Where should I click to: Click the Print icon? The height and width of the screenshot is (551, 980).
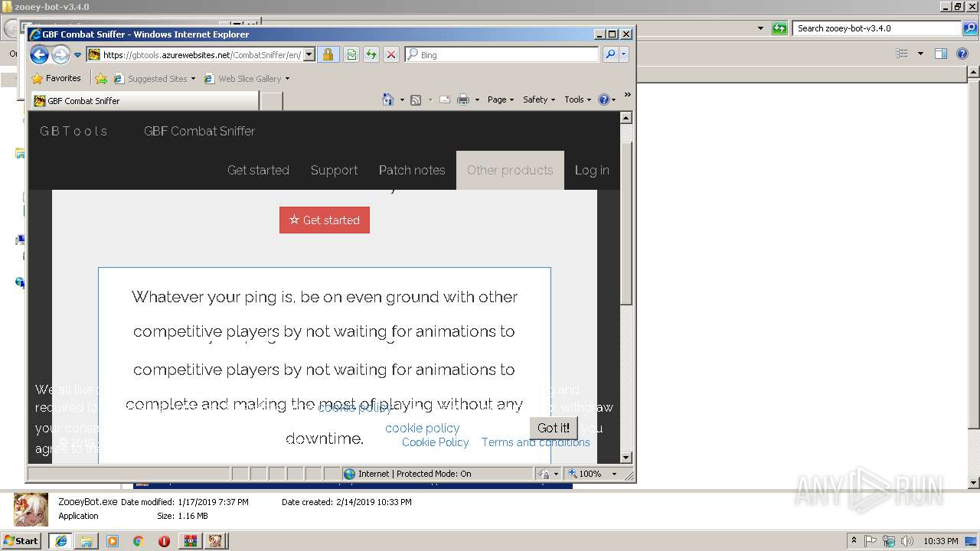click(463, 99)
